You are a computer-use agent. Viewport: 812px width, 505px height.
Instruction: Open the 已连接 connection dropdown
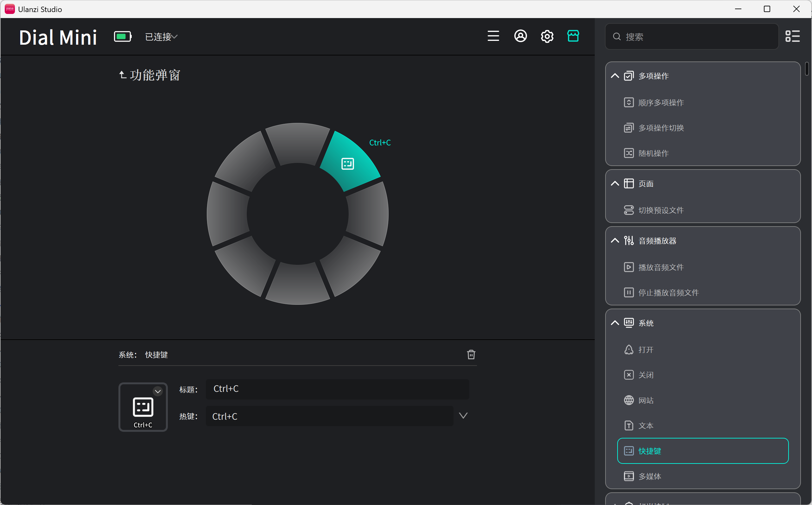[x=161, y=37]
